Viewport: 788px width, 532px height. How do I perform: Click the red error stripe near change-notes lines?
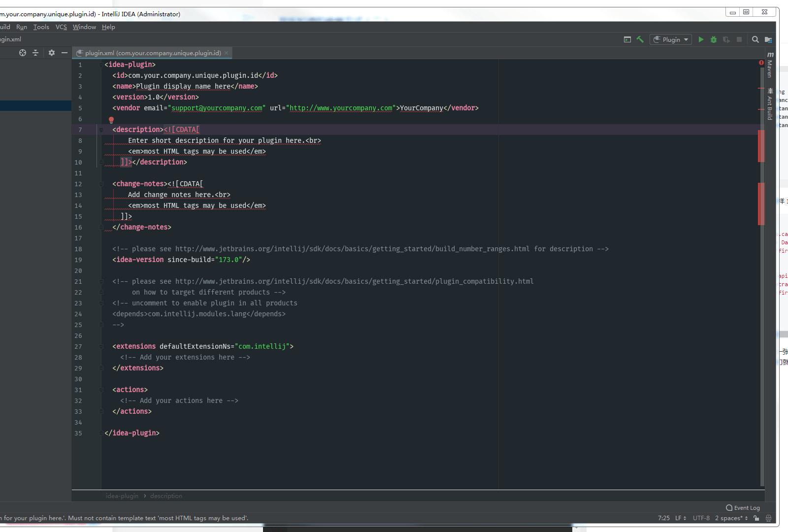click(x=761, y=204)
